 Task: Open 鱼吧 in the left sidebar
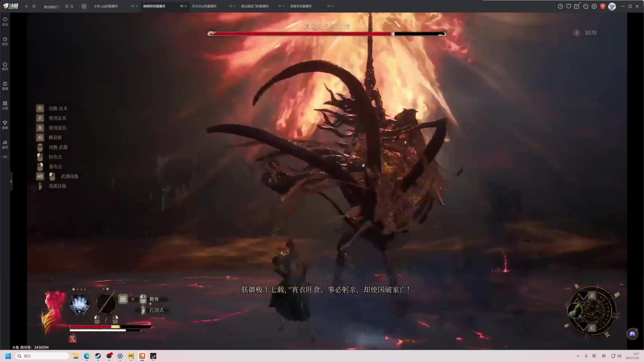point(5,145)
